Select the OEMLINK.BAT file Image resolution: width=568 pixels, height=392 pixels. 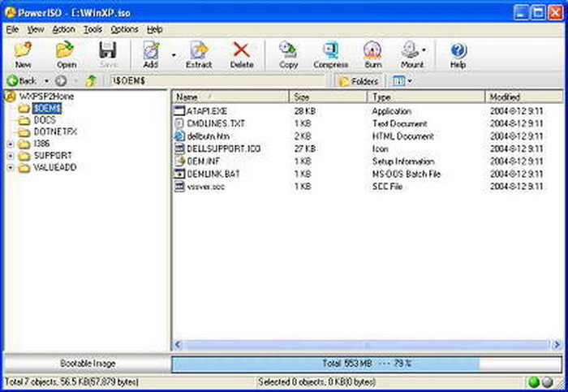213,174
